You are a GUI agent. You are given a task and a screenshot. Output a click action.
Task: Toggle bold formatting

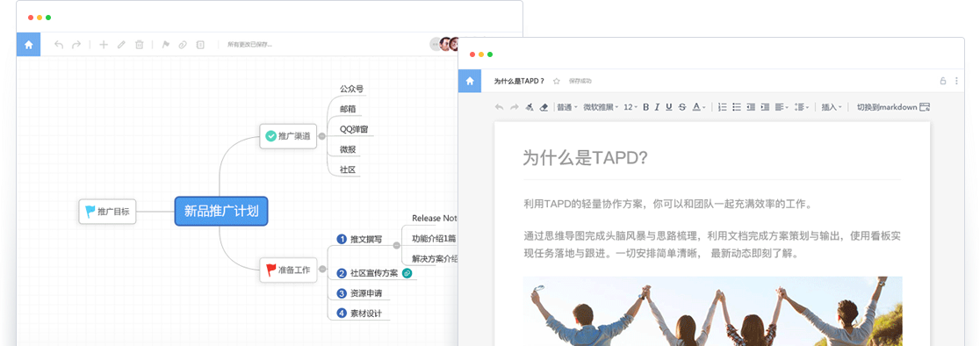[x=646, y=107]
